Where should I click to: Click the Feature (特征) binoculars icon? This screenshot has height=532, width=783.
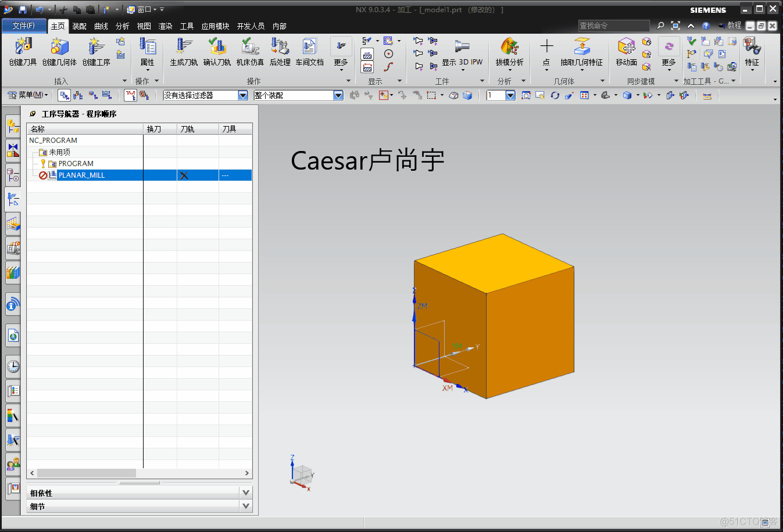point(752,46)
